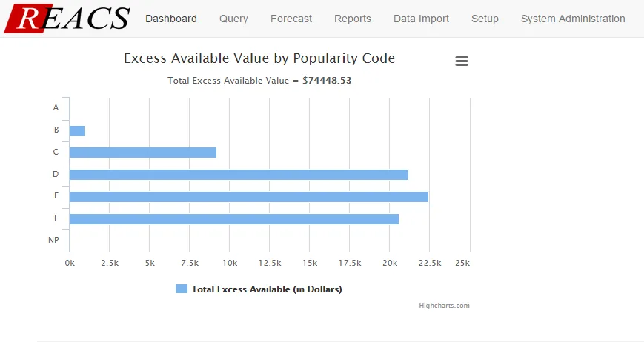Open the chart context hamburger menu
This screenshot has height=342, width=644.
pos(462,61)
